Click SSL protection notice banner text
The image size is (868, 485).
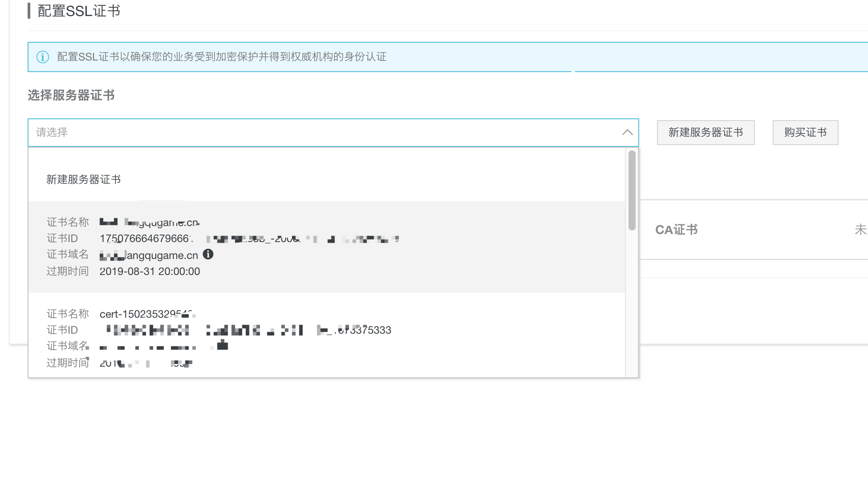tap(222, 57)
